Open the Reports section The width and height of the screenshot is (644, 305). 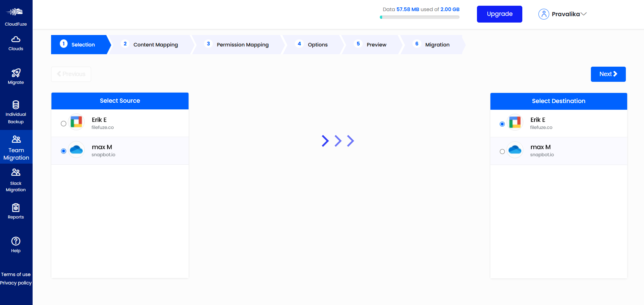[16, 211]
